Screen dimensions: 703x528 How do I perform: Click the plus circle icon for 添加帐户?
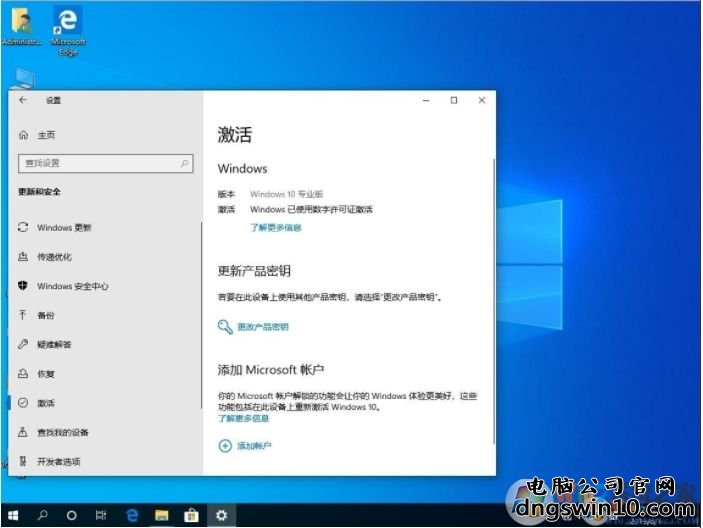225,446
